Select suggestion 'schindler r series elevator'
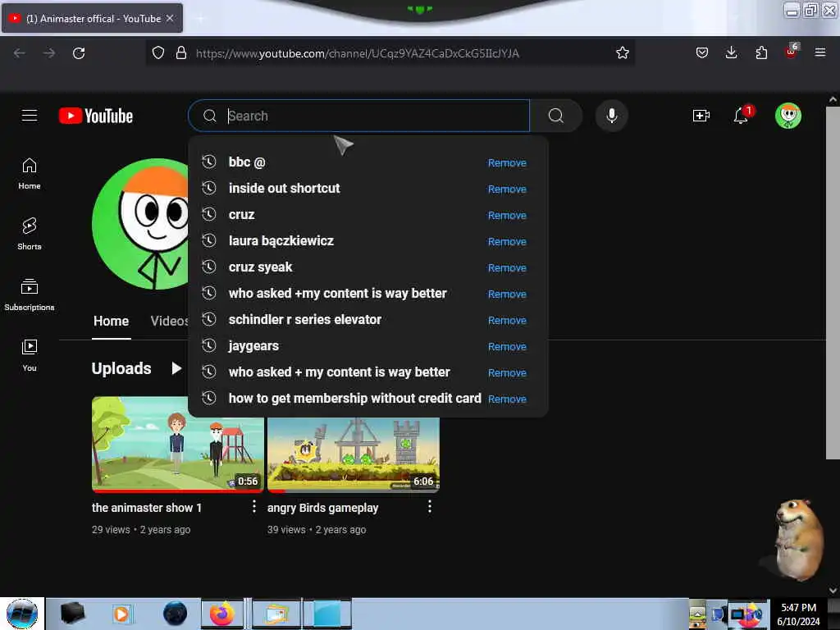Viewport: 840px width, 630px height. point(305,319)
